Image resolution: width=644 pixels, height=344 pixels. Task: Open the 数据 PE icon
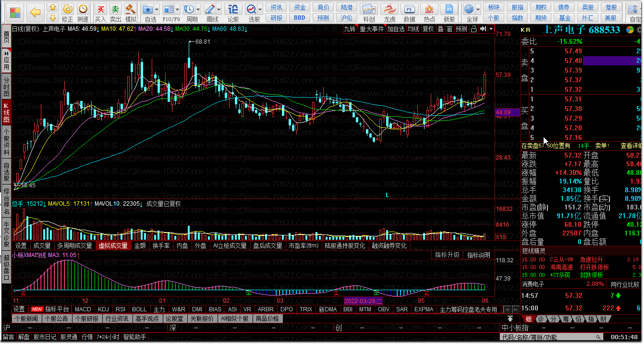(409, 9)
